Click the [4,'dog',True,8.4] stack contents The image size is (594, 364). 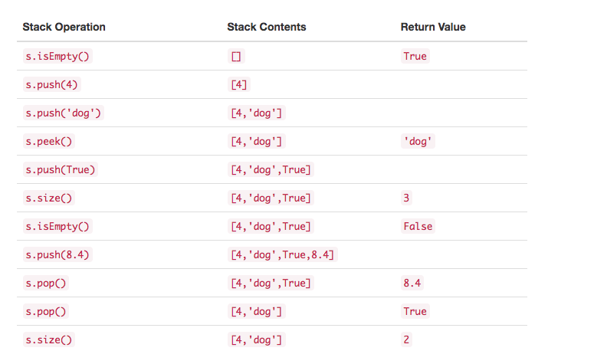point(283,254)
